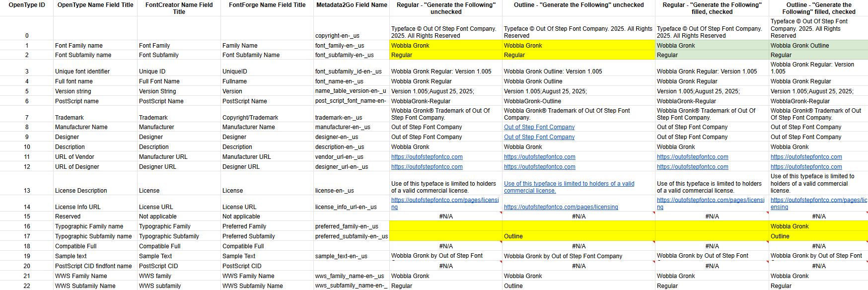
Task: Select the Regular "Generate the Following" unchecked header
Action: click(x=446, y=8)
